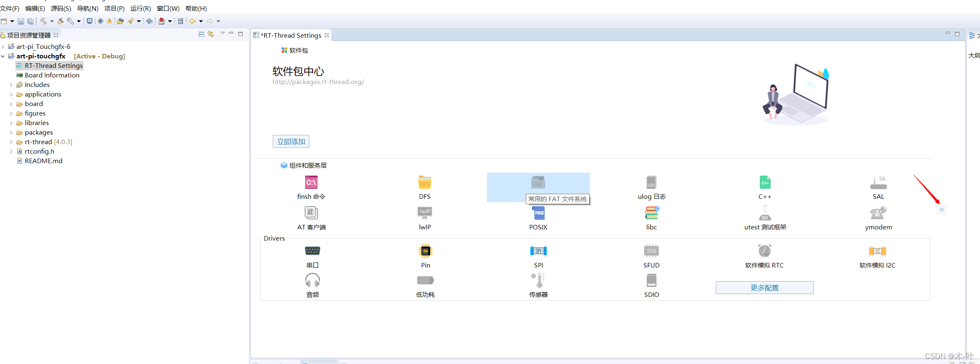Select the 软件模拟 I2C driver icon
The image size is (980, 364).
877,251
